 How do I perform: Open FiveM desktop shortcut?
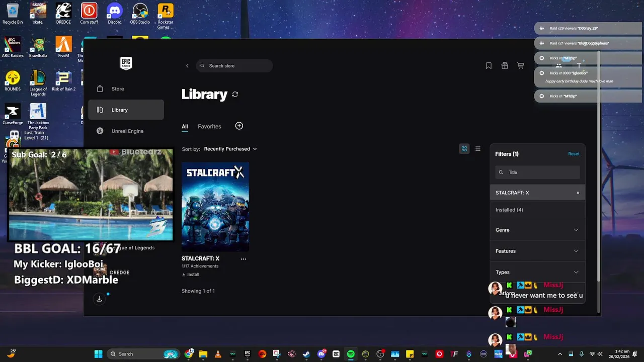[x=63, y=47]
